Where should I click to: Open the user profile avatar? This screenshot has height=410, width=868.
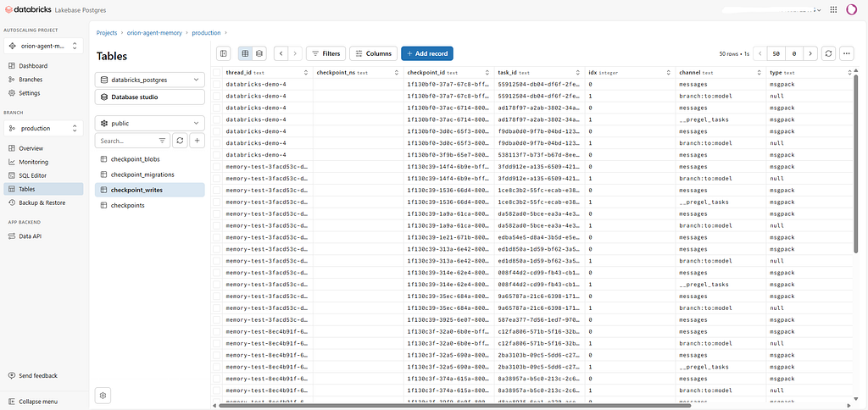[851, 9]
